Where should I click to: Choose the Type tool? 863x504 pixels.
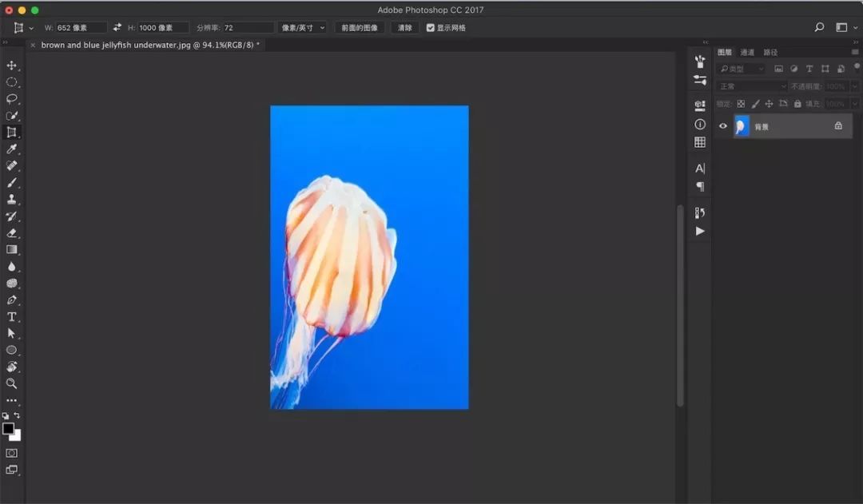(x=11, y=317)
